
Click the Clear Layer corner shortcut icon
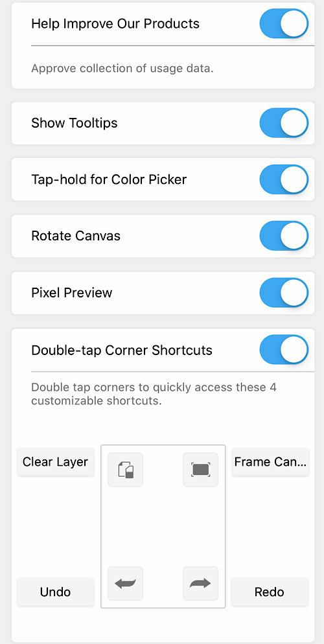click(125, 470)
